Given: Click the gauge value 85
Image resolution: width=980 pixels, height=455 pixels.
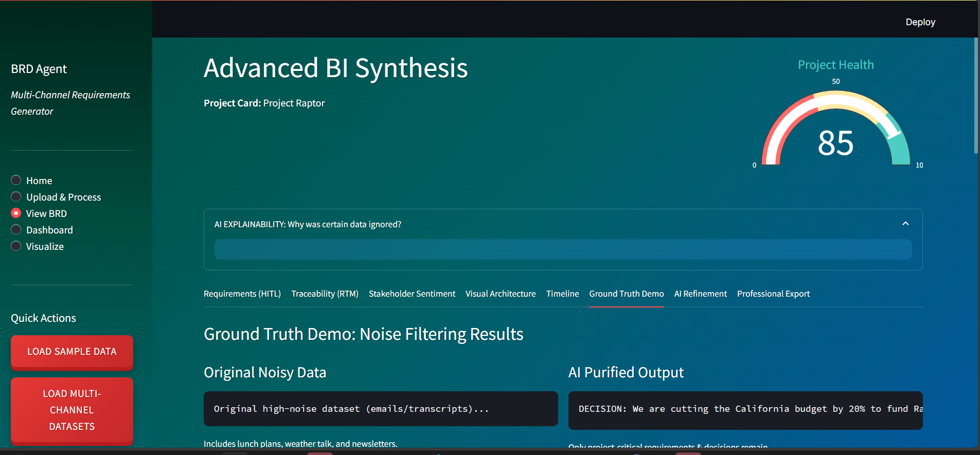Looking at the screenshot, I should pos(836,143).
